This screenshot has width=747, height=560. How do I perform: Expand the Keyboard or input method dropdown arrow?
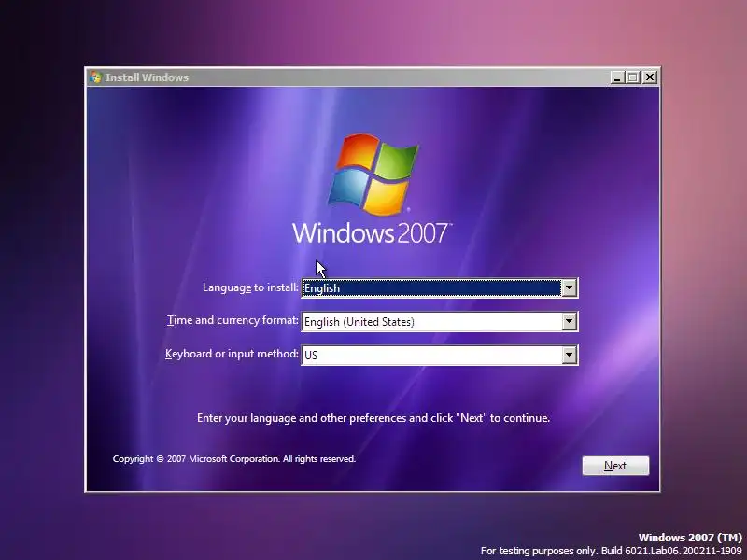(x=569, y=355)
